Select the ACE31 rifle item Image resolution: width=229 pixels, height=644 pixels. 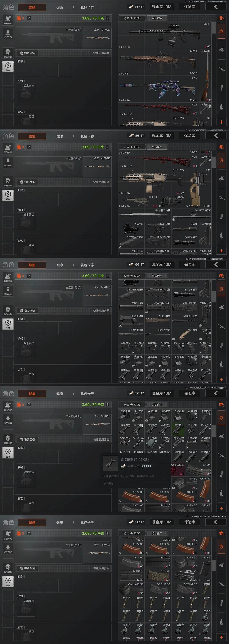point(138,202)
